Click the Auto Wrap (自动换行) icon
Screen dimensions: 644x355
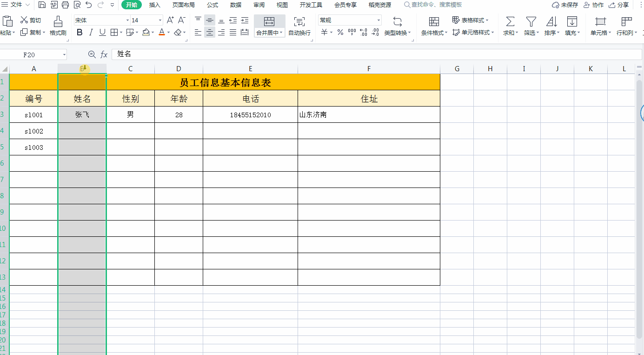(x=299, y=21)
